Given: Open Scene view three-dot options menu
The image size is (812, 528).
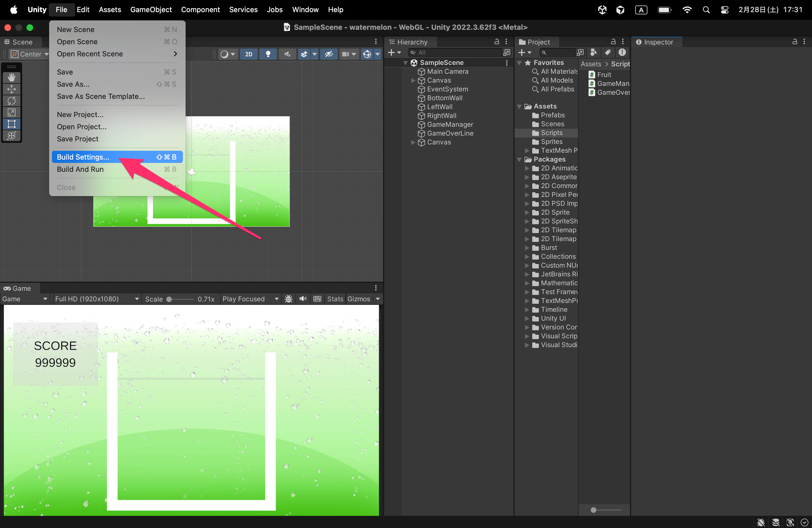Looking at the screenshot, I should click(x=376, y=42).
